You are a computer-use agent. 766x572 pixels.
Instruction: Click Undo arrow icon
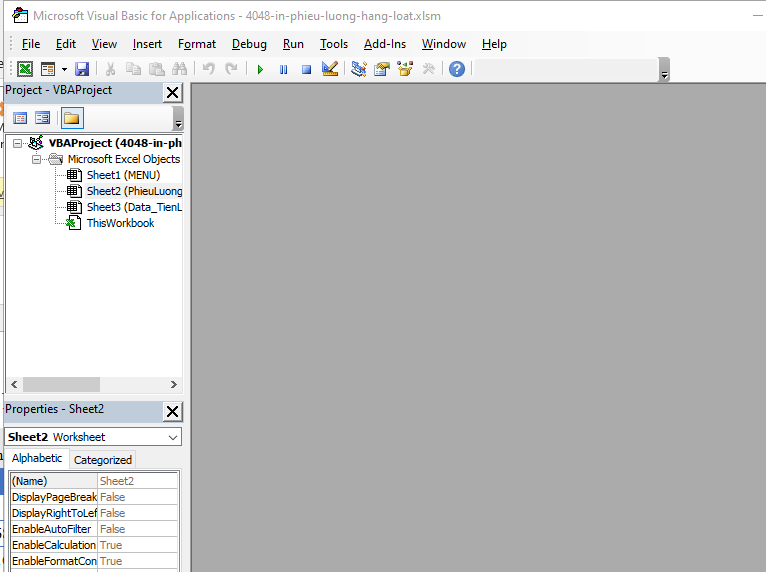209,69
